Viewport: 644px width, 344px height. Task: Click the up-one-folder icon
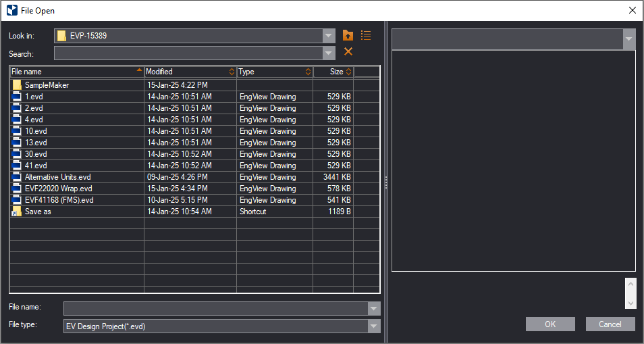348,36
